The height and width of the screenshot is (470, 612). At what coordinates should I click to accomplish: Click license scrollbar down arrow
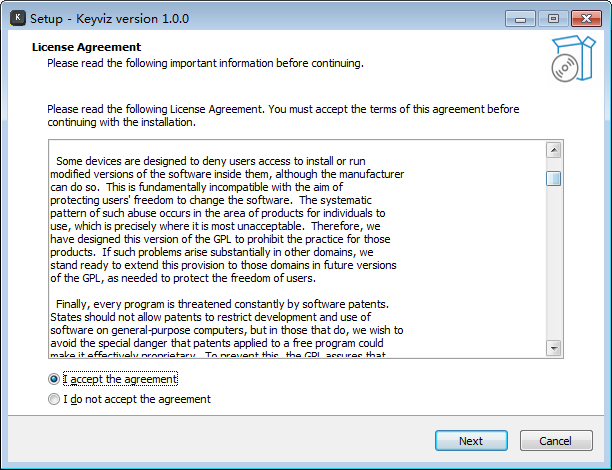(x=554, y=347)
